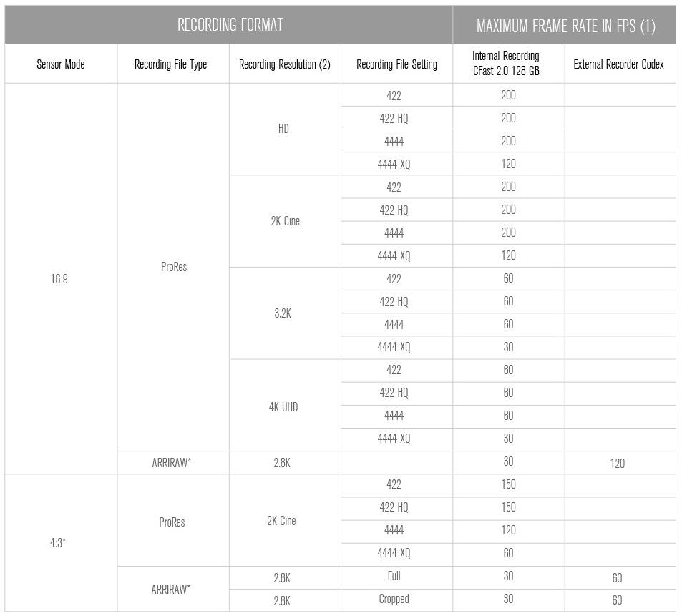Viewport: 682px width, 616px height.
Task: Click the MAXIMUM FRAME RATE IN FPS header
Action: coord(565,26)
